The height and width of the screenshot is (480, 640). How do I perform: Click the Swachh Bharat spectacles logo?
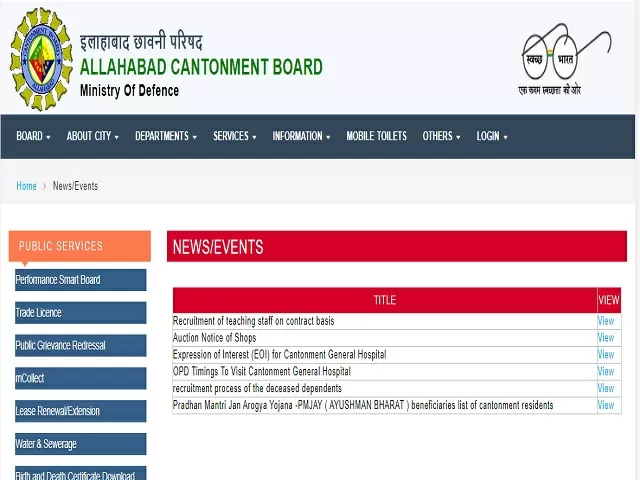click(x=566, y=58)
